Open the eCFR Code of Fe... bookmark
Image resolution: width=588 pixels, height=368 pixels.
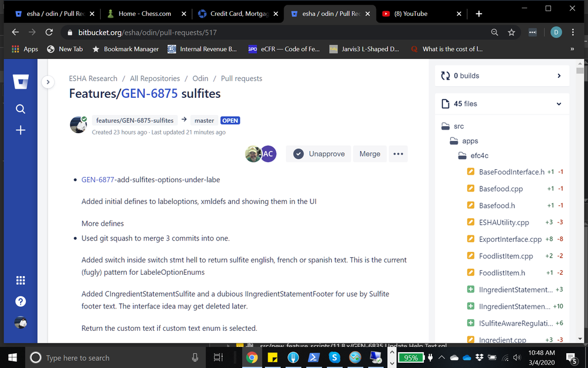(284, 49)
